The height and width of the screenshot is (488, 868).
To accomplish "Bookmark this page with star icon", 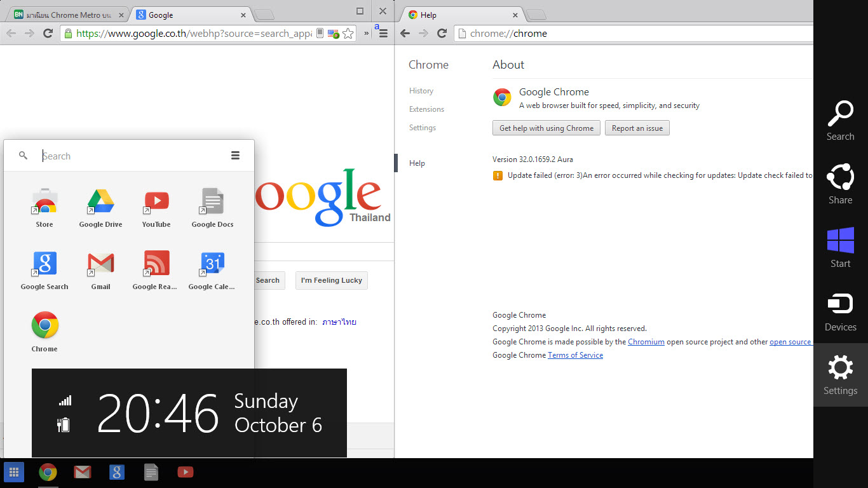I will [348, 34].
